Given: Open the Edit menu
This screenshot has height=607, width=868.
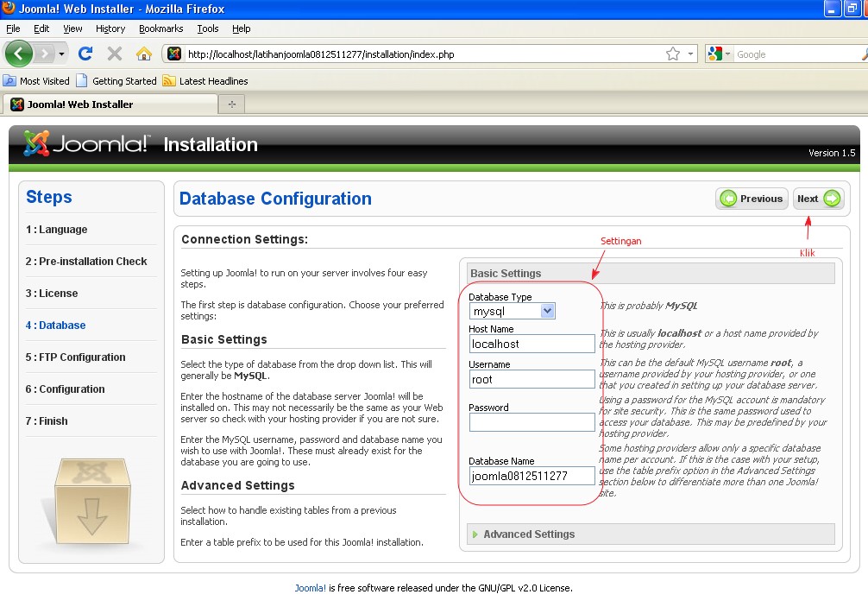Looking at the screenshot, I should [41, 28].
